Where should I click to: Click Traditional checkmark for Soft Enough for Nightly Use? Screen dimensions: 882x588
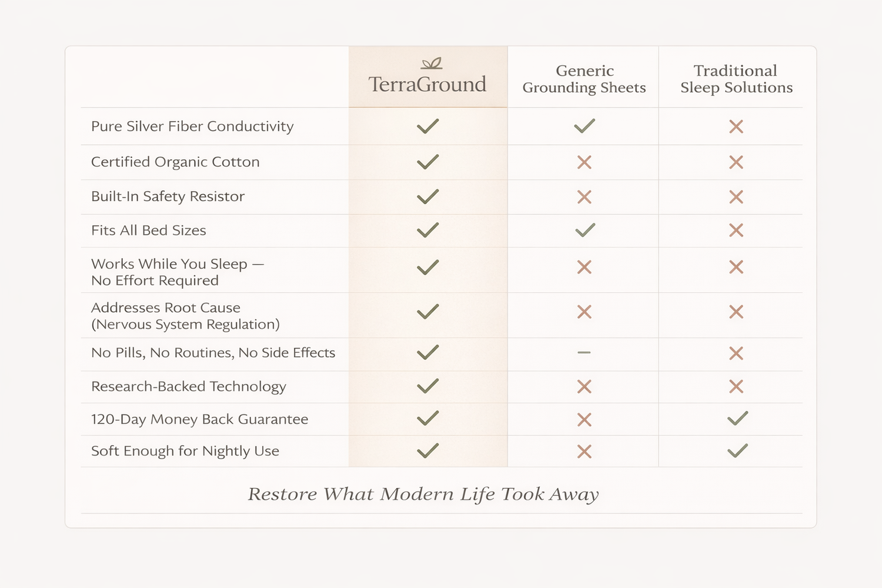pos(737,451)
